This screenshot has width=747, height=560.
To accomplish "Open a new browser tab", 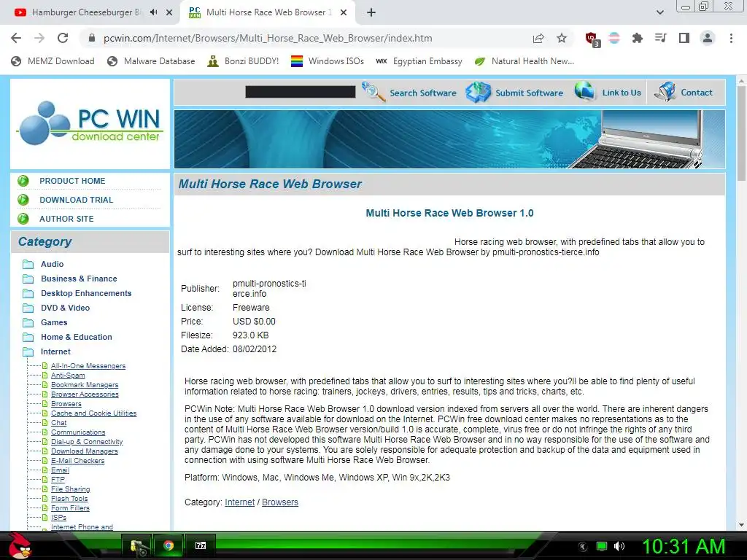I will 371,12.
